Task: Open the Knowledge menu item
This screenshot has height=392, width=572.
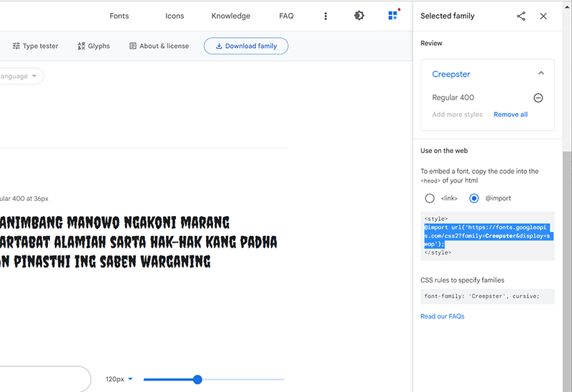Action: point(231,16)
